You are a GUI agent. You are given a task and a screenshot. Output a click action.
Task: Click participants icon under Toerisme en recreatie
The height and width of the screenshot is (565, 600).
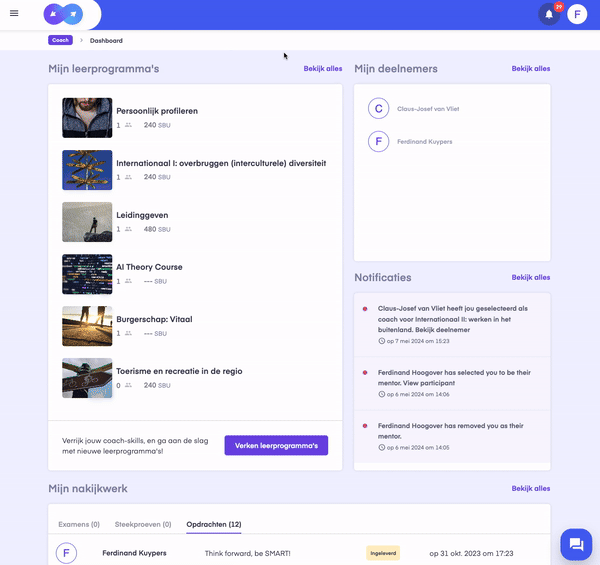(128, 385)
